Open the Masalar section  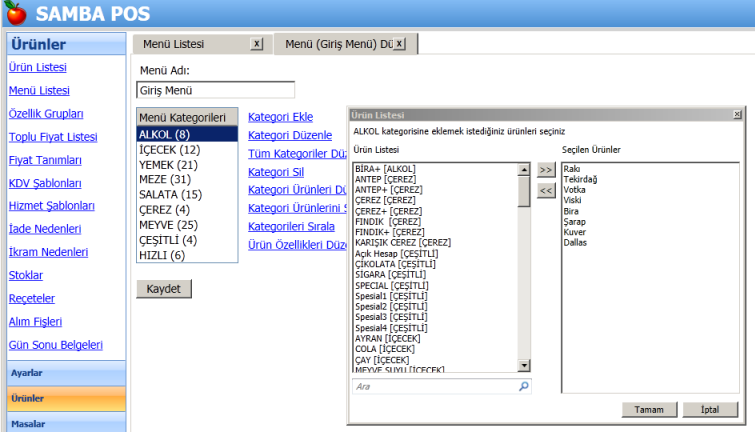66,422
